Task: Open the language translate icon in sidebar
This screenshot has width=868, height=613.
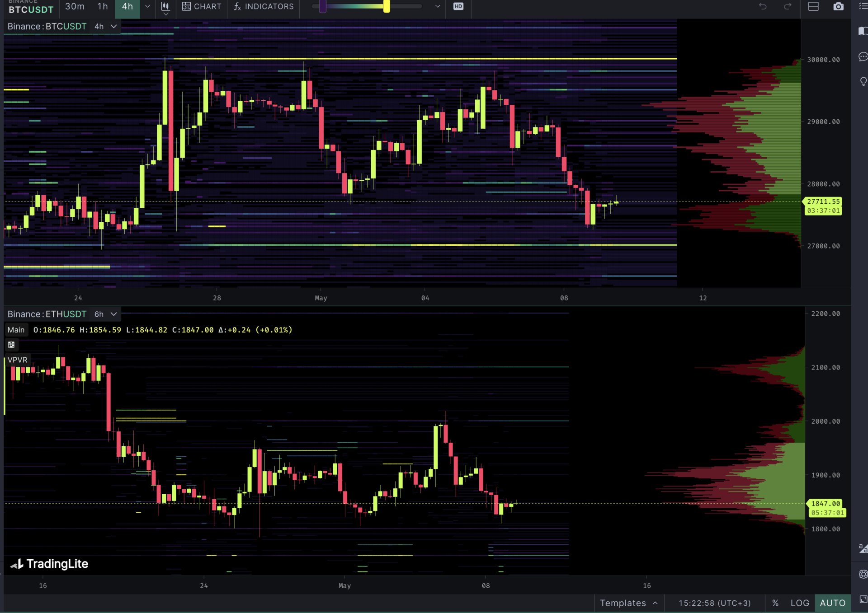Action: [x=863, y=548]
